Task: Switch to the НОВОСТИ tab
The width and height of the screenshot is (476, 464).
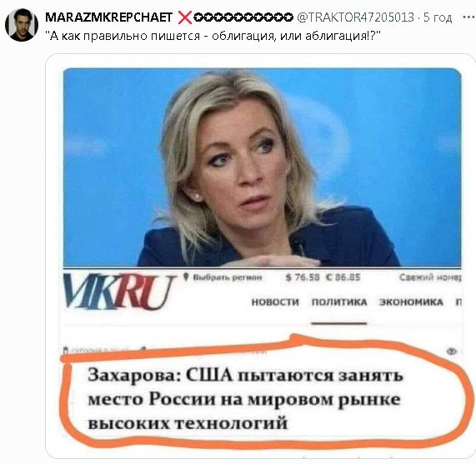Action: [x=275, y=302]
